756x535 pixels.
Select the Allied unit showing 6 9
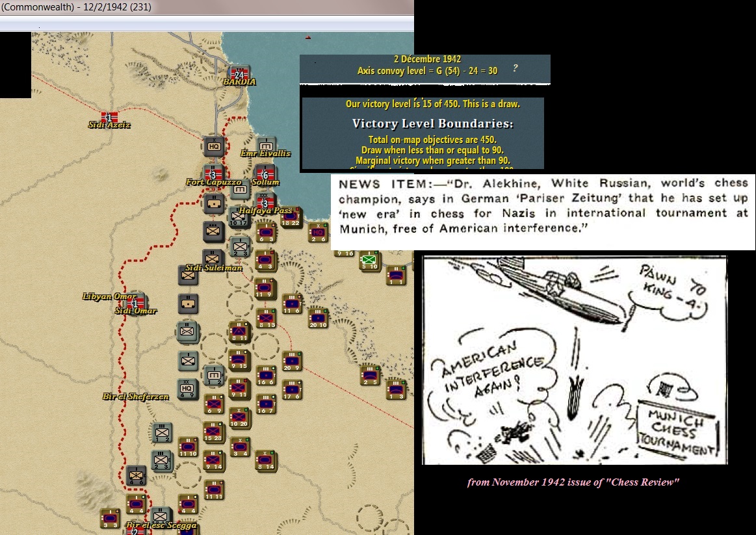click(214, 404)
